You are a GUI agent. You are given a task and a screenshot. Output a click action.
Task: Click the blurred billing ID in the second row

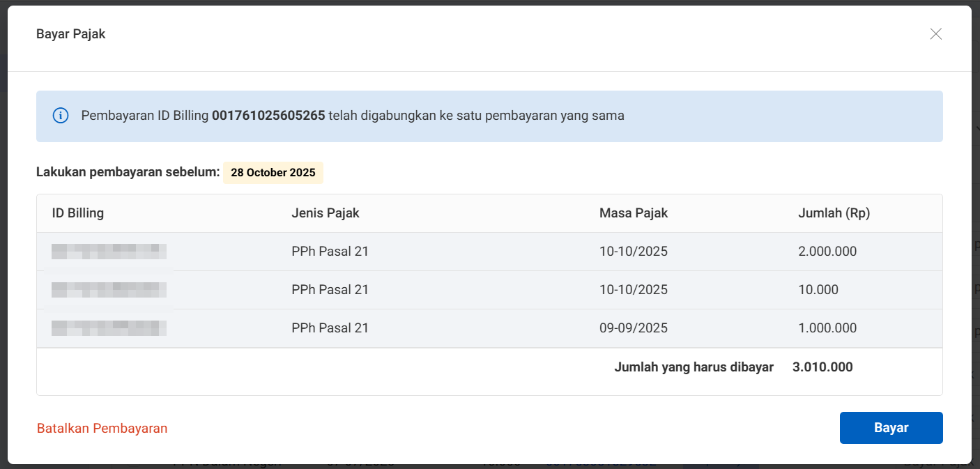109,290
